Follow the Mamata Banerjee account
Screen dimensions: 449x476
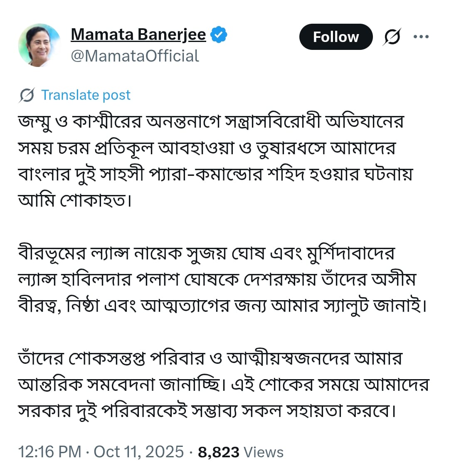[336, 37]
